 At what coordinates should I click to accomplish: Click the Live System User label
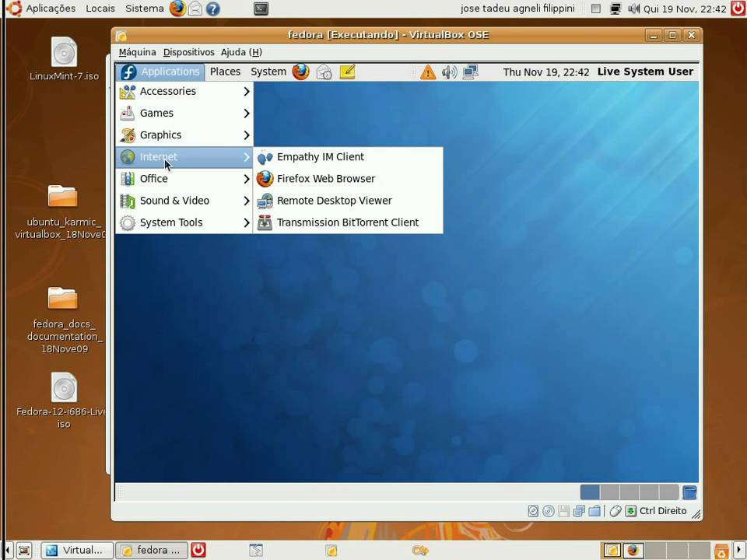point(645,72)
